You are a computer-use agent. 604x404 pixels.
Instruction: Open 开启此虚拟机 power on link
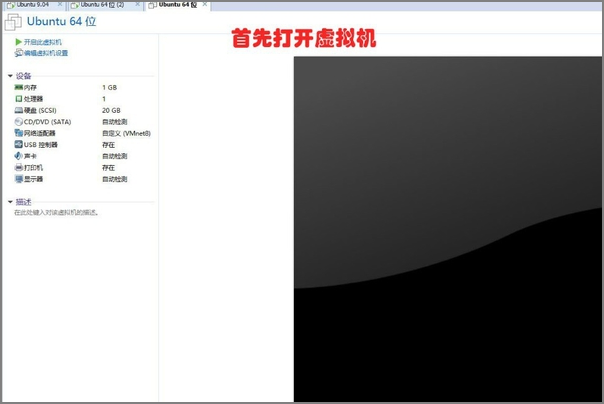[x=43, y=42]
